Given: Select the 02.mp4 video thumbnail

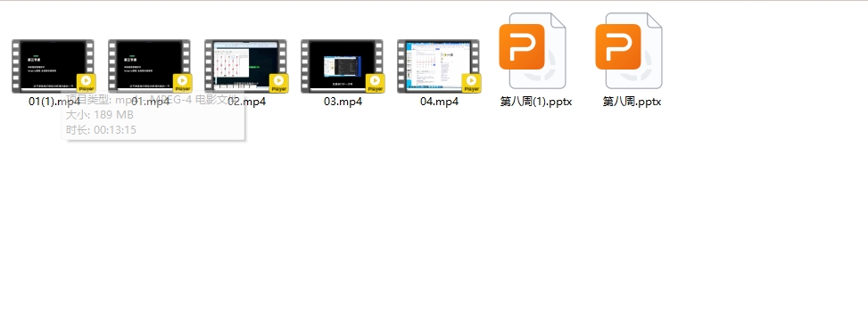Looking at the screenshot, I should click(245, 66).
